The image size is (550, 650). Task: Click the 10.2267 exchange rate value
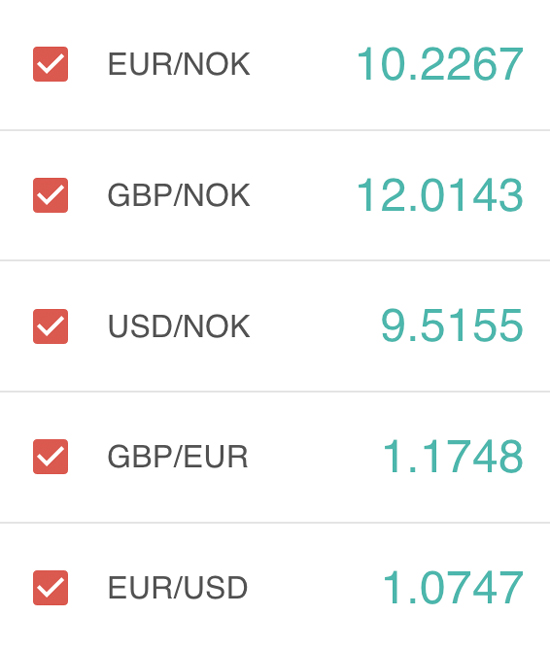coord(440,64)
